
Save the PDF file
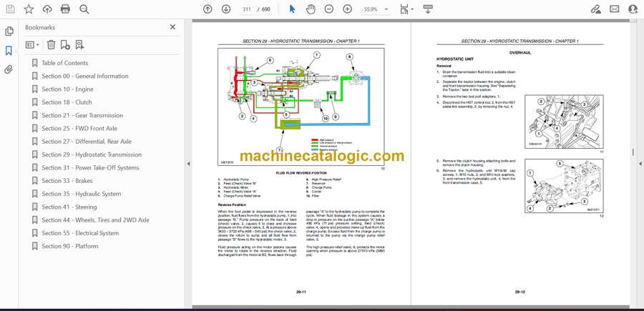[10, 9]
